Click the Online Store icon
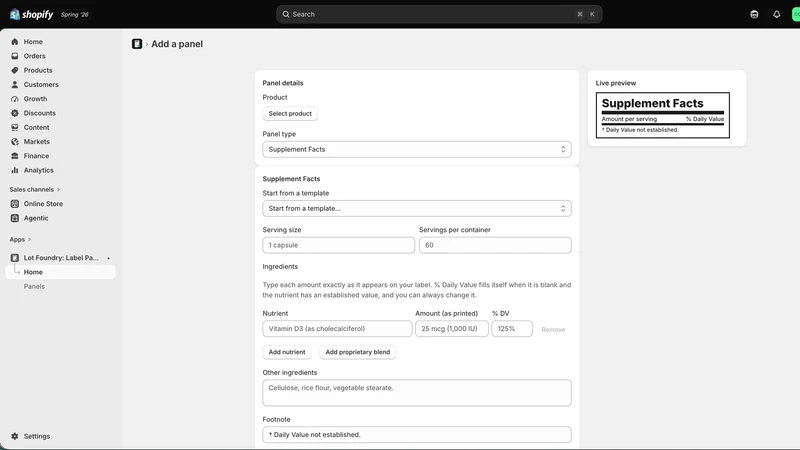Screen dimensions: 800x450 point(15,204)
